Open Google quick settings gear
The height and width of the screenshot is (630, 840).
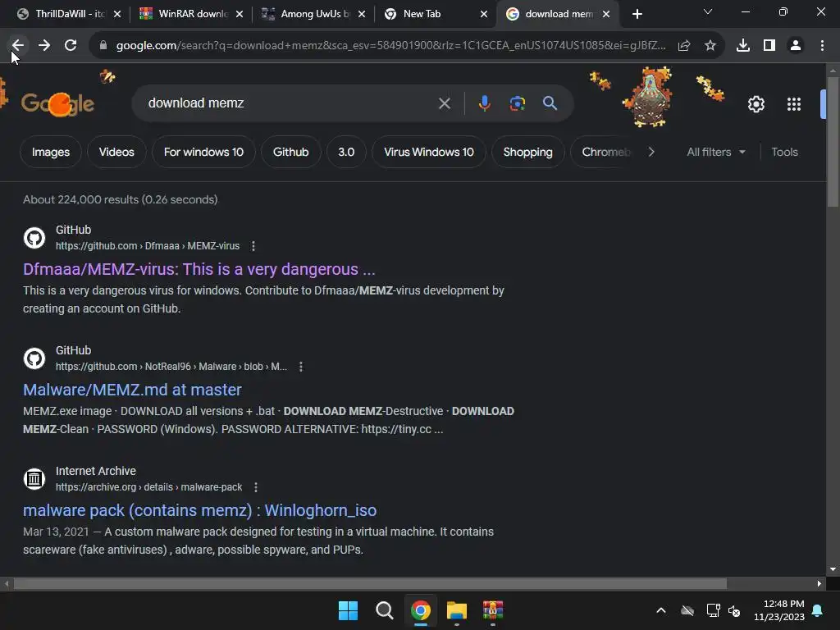coord(756,104)
